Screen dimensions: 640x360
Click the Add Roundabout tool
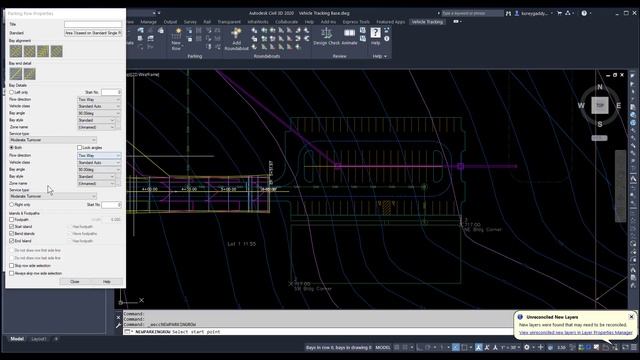(x=236, y=39)
